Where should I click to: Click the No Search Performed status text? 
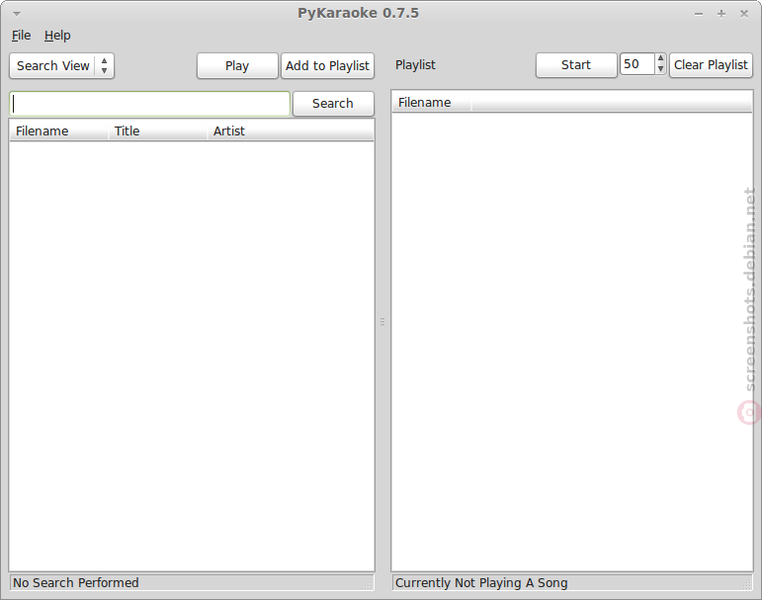point(76,583)
